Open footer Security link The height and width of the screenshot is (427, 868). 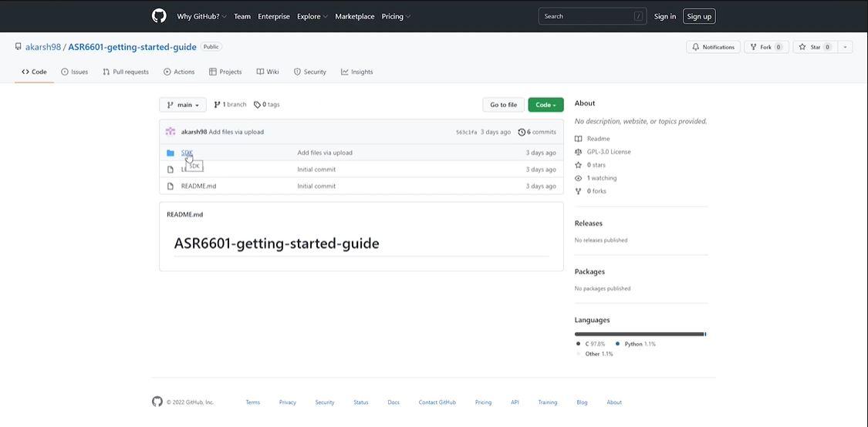[x=324, y=402]
